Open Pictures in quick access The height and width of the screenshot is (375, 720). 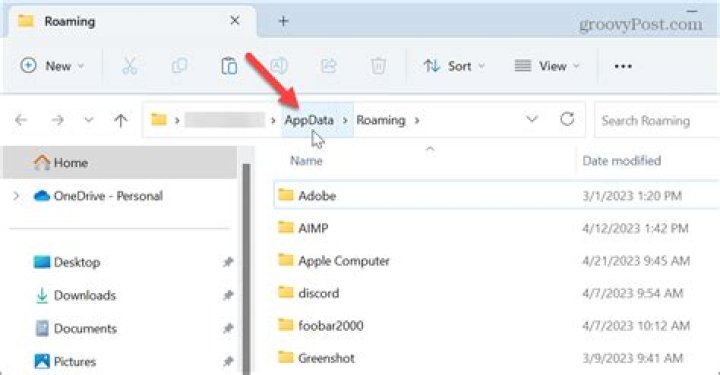tap(65, 361)
